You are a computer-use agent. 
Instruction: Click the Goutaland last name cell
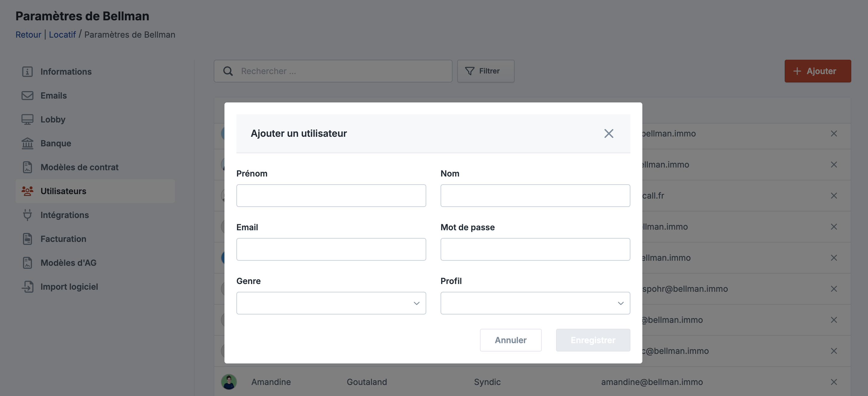point(367,382)
